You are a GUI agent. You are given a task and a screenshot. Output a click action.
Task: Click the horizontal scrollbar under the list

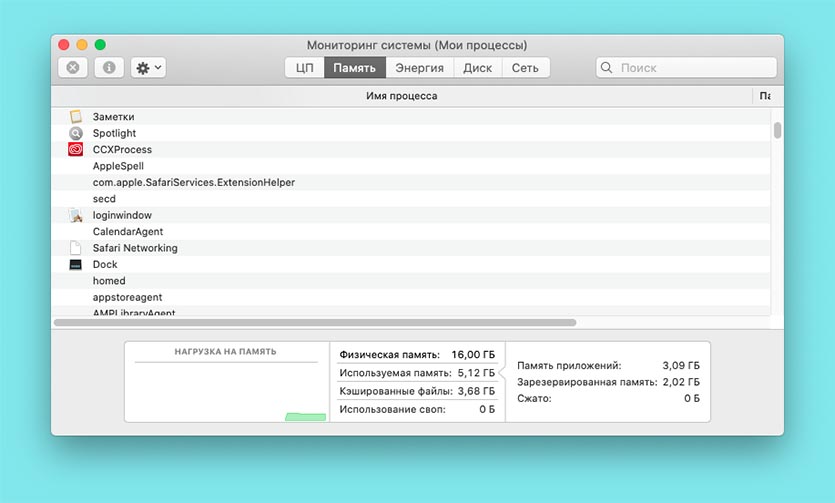(x=315, y=323)
